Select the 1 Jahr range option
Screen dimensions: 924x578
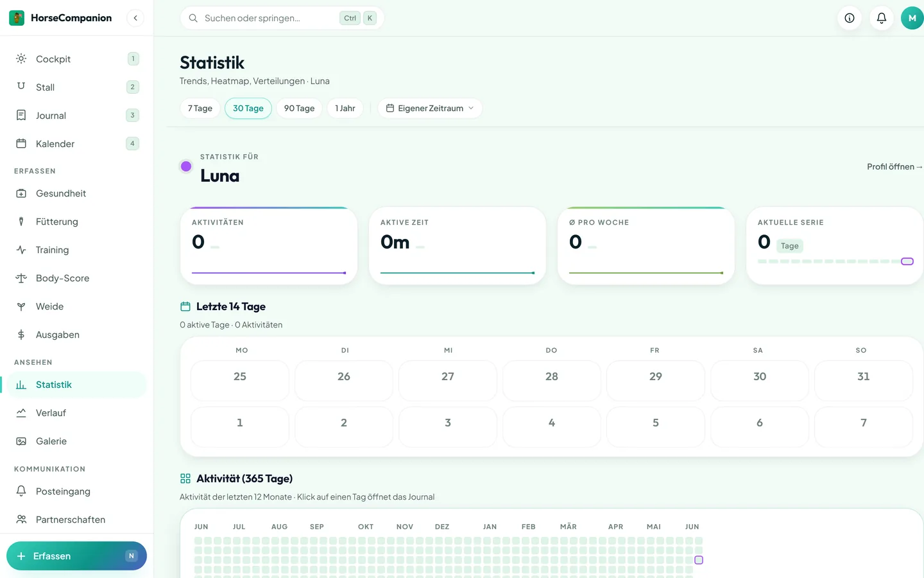(345, 109)
